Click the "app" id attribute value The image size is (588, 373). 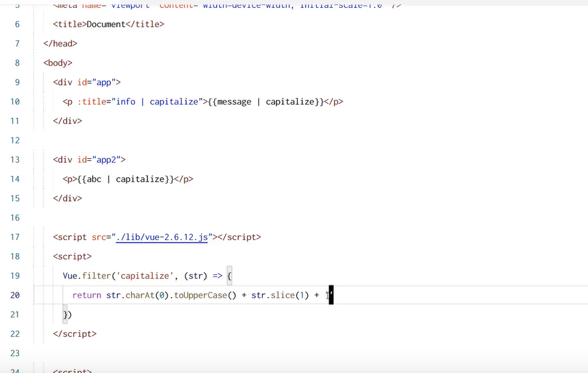click(x=104, y=82)
